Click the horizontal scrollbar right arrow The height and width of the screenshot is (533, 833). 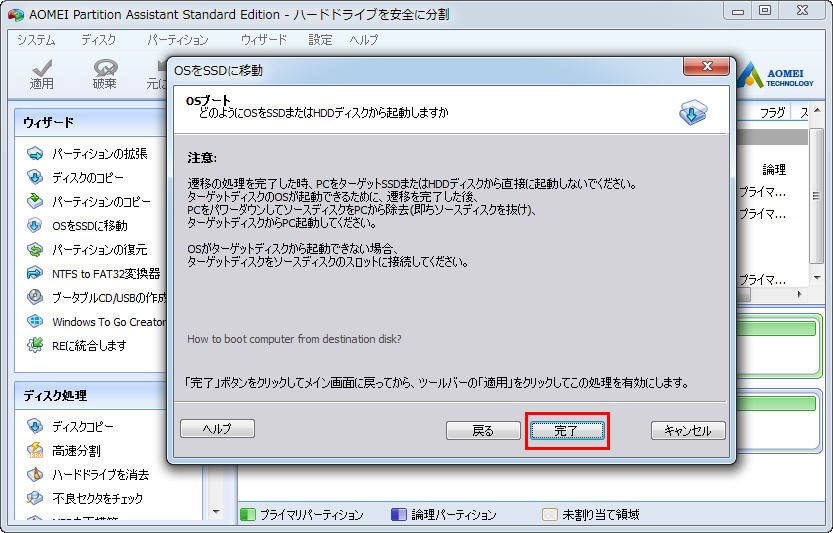click(x=800, y=293)
